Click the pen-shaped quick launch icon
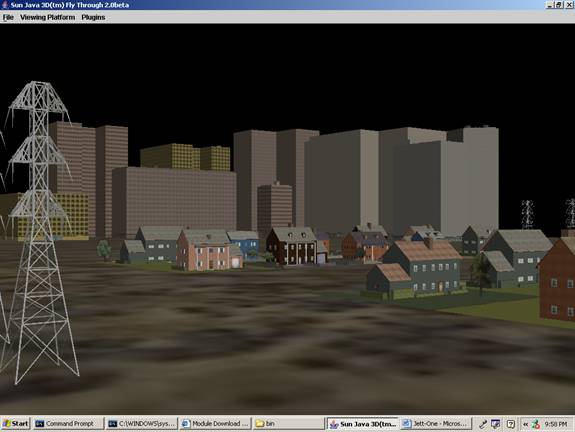 [x=483, y=424]
